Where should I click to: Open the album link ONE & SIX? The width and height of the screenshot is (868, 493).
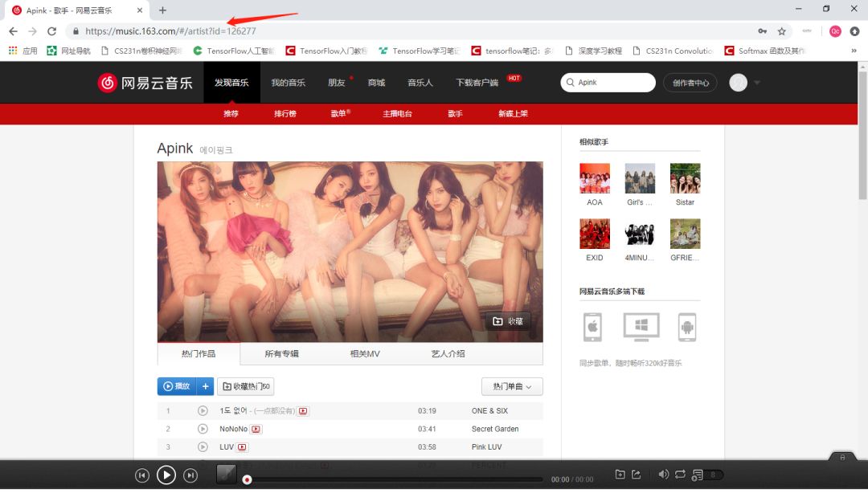(489, 410)
